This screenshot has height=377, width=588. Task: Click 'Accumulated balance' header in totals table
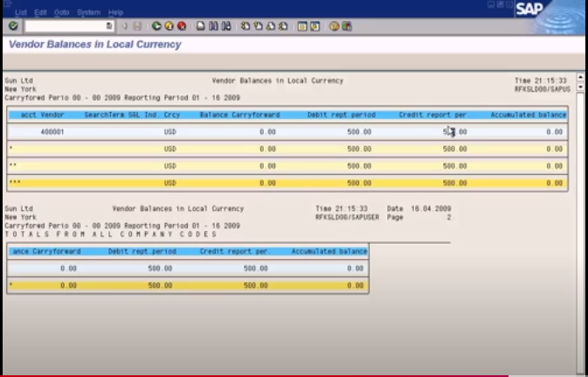tap(329, 251)
